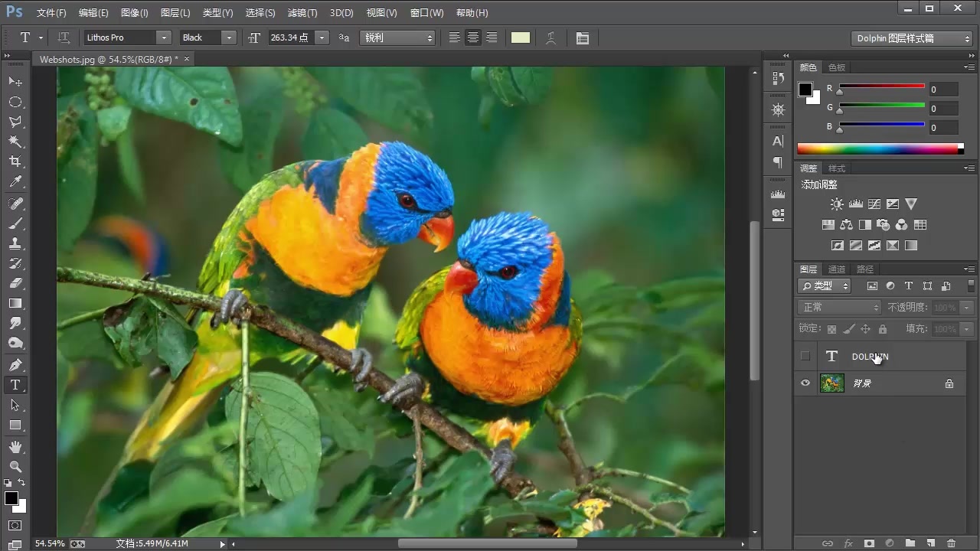Toggle shape layer filter
The image size is (980, 551).
point(927,285)
